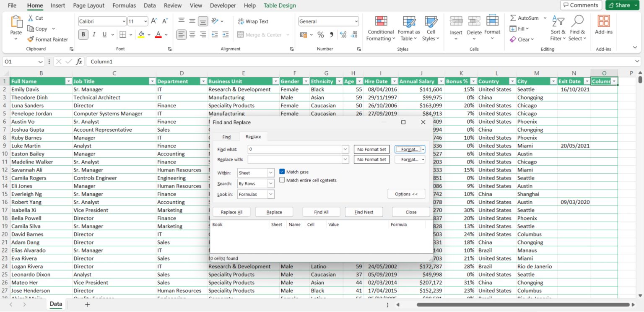Enable Match entire cell contents
Viewport: 644px width, 312px height.
pos(283,180)
